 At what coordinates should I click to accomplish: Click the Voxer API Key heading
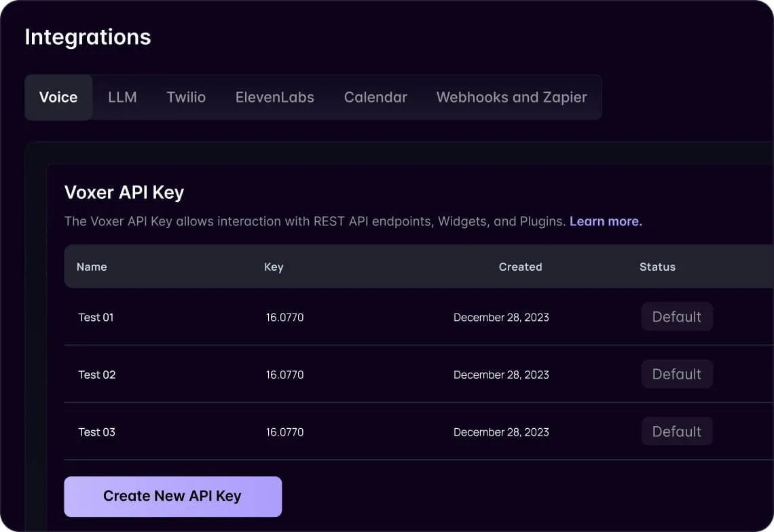tap(124, 192)
